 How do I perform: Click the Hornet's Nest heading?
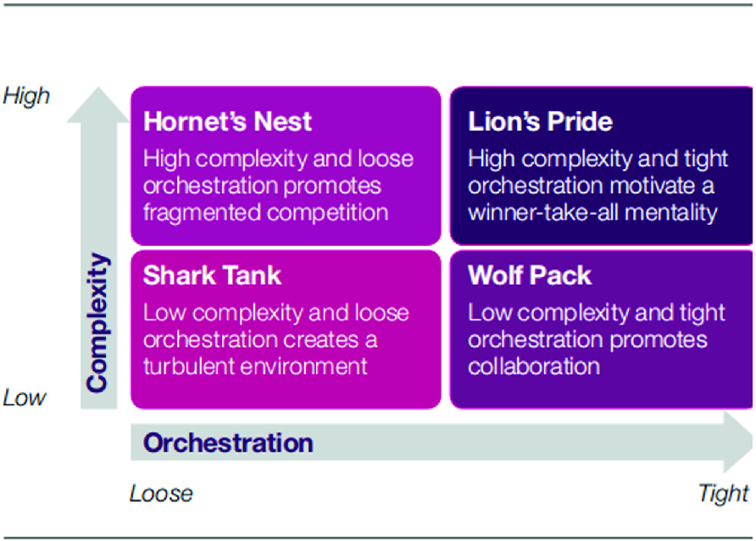[x=227, y=121]
